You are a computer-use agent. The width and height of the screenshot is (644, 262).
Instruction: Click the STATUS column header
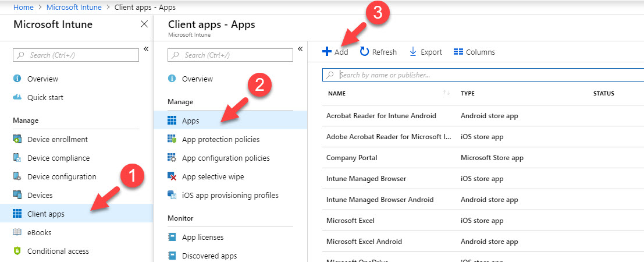604,93
